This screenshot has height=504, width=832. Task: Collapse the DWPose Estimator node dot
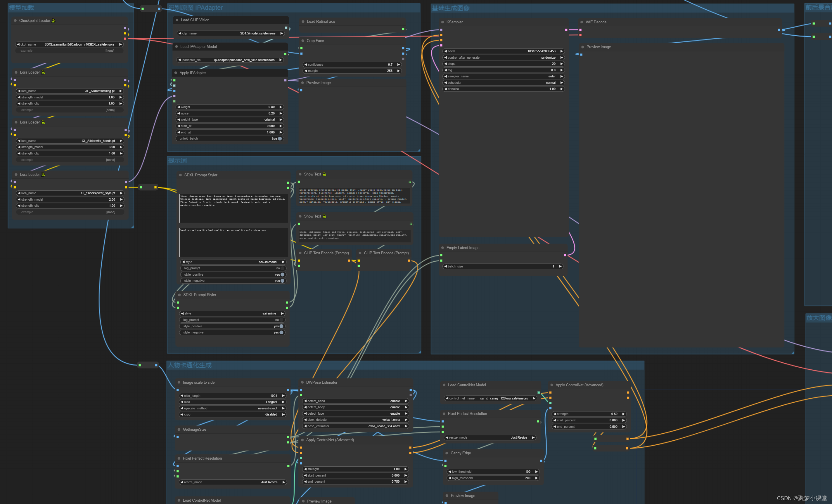point(302,383)
